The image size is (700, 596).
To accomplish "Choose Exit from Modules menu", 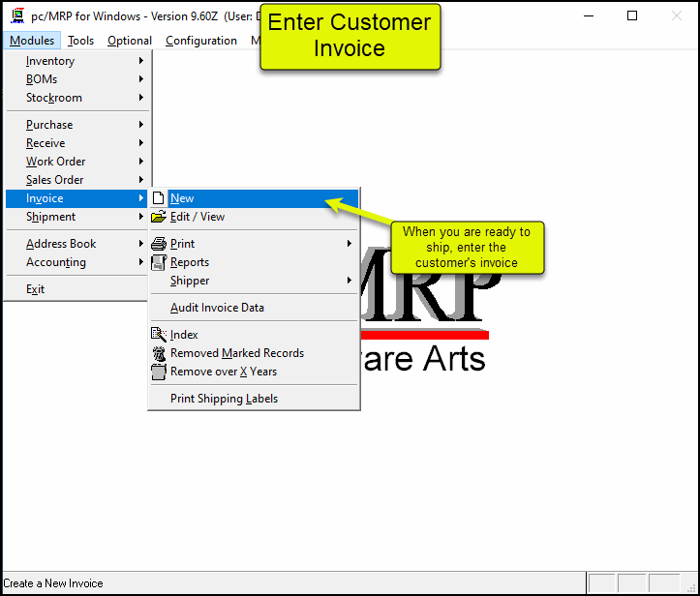I will pyautogui.click(x=76, y=289).
